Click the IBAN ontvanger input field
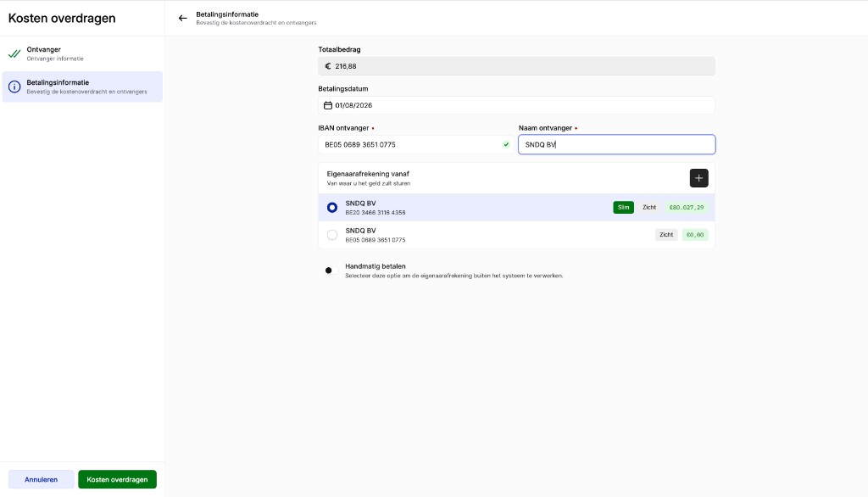This screenshot has height=497, width=868. [x=415, y=145]
